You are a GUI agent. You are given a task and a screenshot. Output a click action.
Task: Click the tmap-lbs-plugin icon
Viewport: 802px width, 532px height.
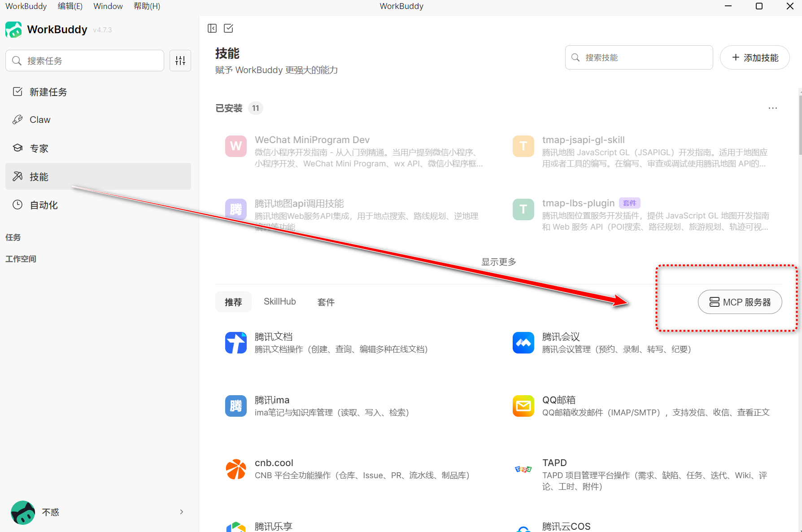click(523, 209)
